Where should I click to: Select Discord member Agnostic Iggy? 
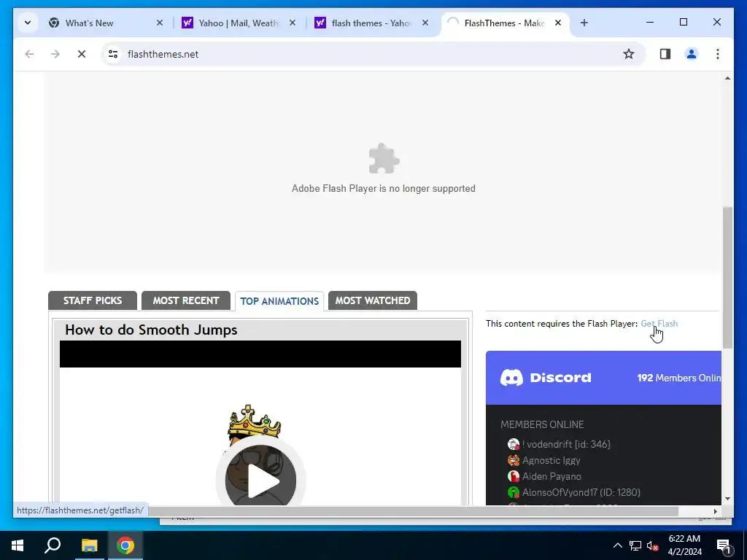click(x=544, y=461)
